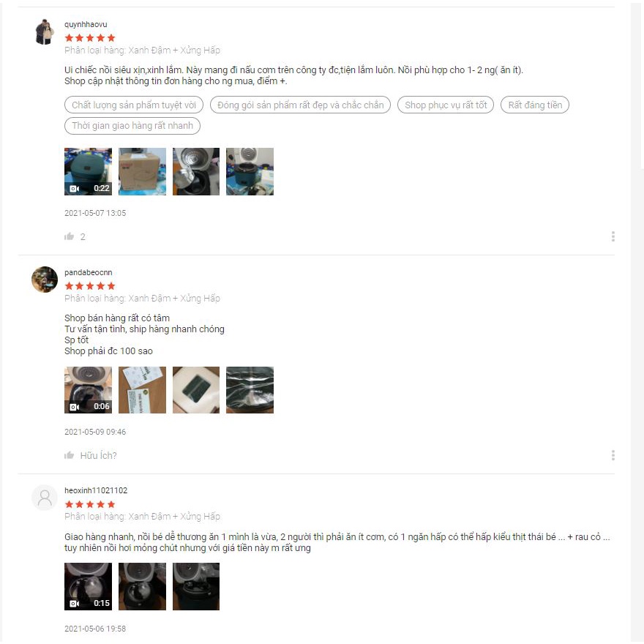
Task: Select "Rất đáng tiền" tag
Action: pos(535,105)
